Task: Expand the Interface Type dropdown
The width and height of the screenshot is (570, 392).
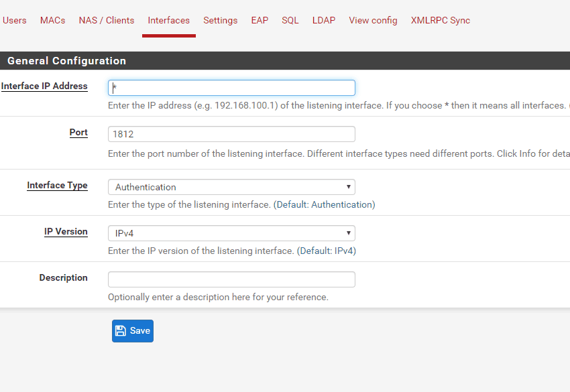Action: [x=231, y=187]
